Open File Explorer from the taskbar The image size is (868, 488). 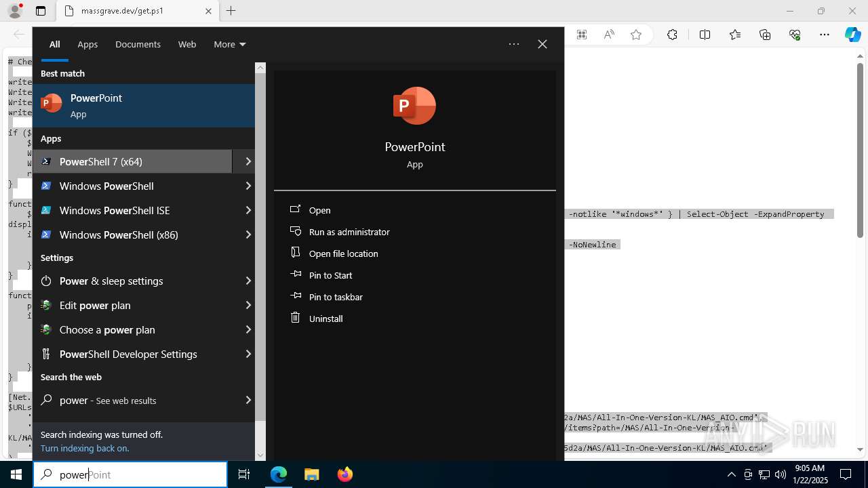311,474
